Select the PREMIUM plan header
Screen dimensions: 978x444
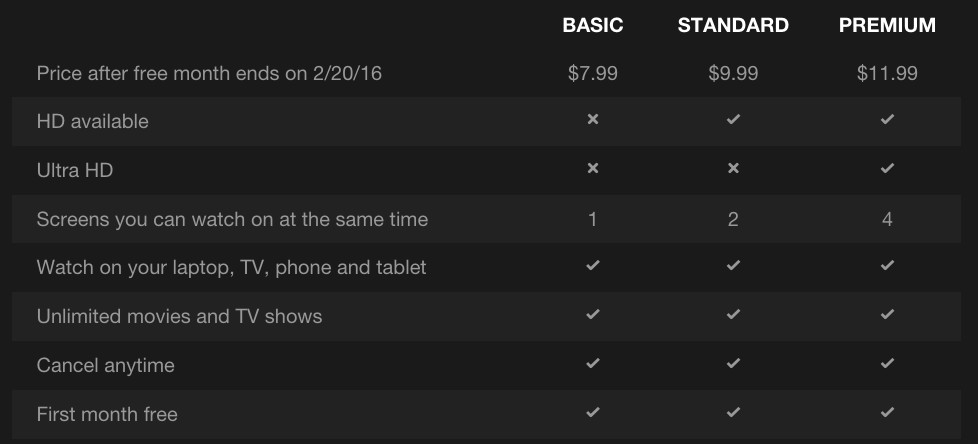pos(887,26)
